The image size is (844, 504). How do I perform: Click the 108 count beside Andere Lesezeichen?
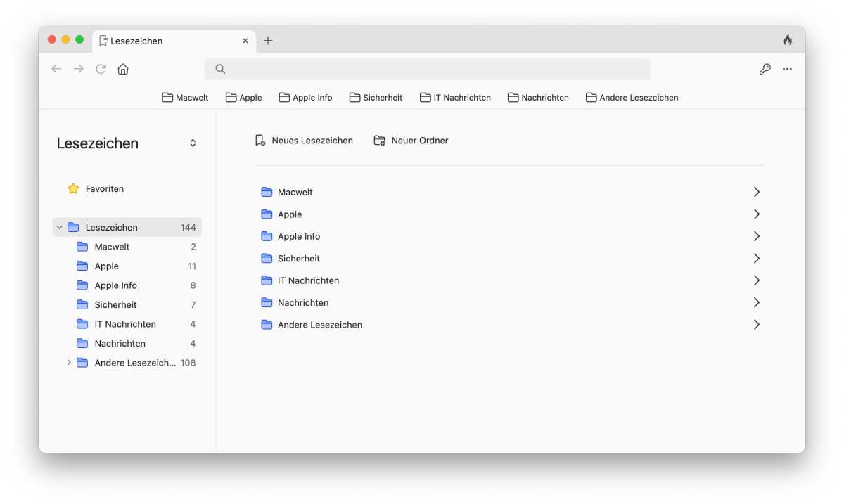188,363
